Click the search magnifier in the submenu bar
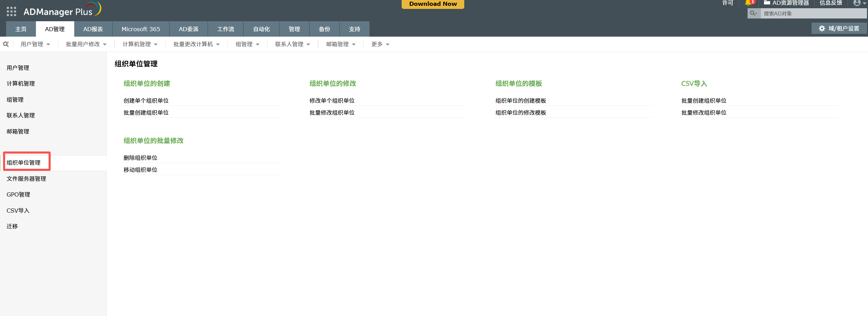The image size is (868, 316). tap(6, 44)
